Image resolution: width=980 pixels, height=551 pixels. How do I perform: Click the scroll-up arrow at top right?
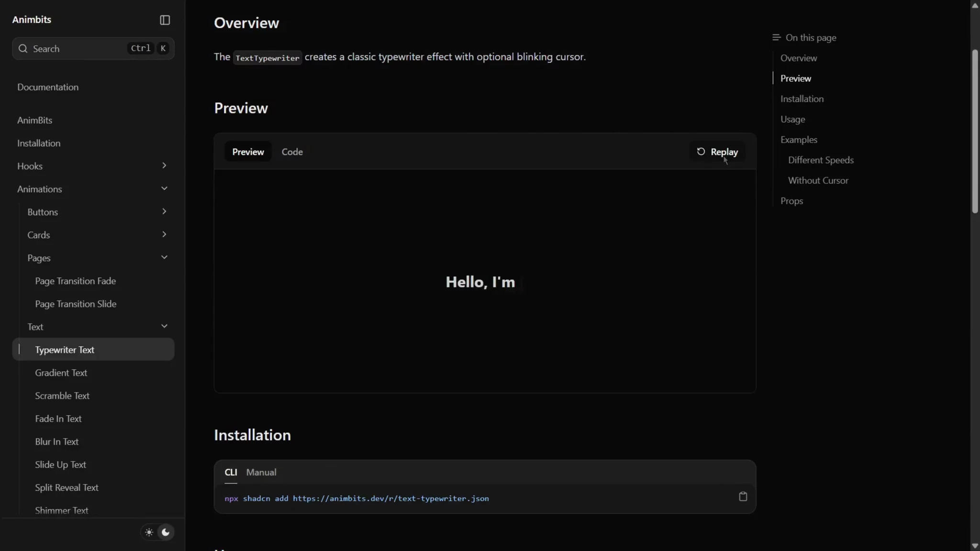975,5
